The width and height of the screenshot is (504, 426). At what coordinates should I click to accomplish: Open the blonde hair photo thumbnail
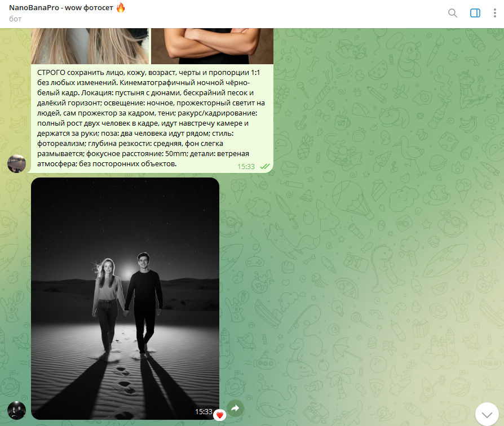tap(90, 46)
